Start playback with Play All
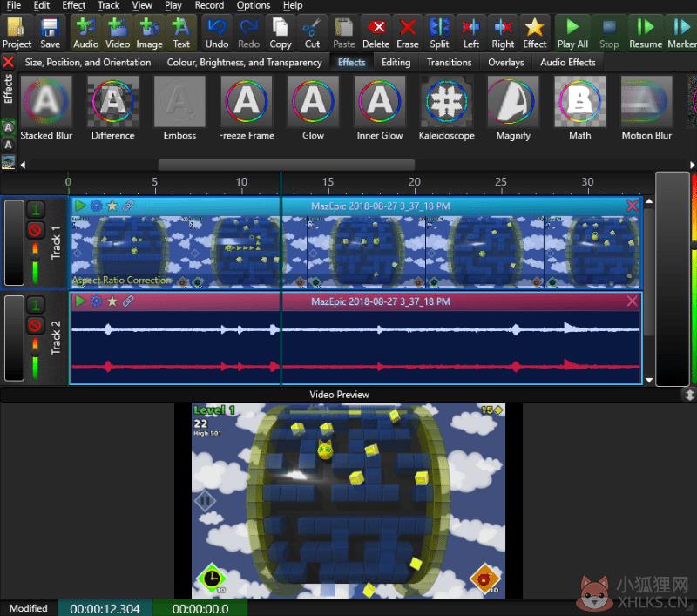 click(x=572, y=33)
